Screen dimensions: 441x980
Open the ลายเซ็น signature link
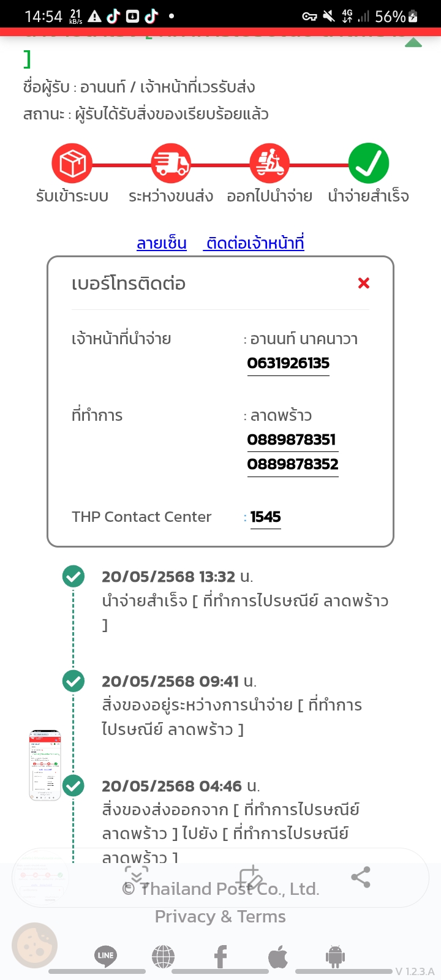(162, 243)
